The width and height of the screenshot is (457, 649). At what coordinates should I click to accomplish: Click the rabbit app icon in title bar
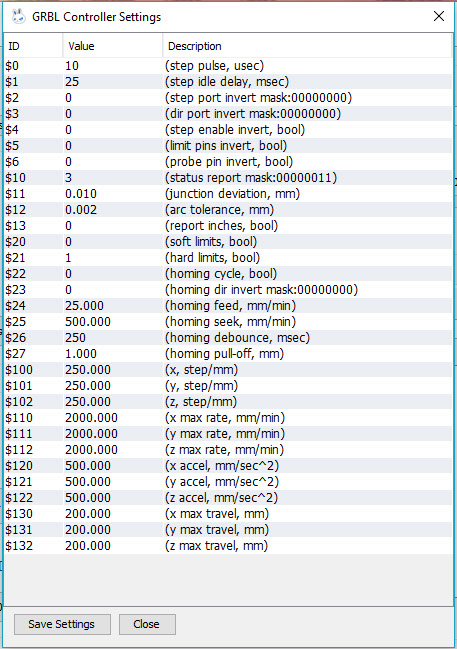pyautogui.click(x=19, y=17)
